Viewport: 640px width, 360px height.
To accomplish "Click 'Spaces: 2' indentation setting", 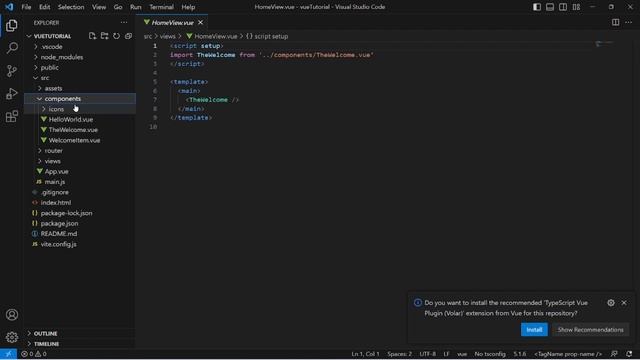I will tap(400, 354).
